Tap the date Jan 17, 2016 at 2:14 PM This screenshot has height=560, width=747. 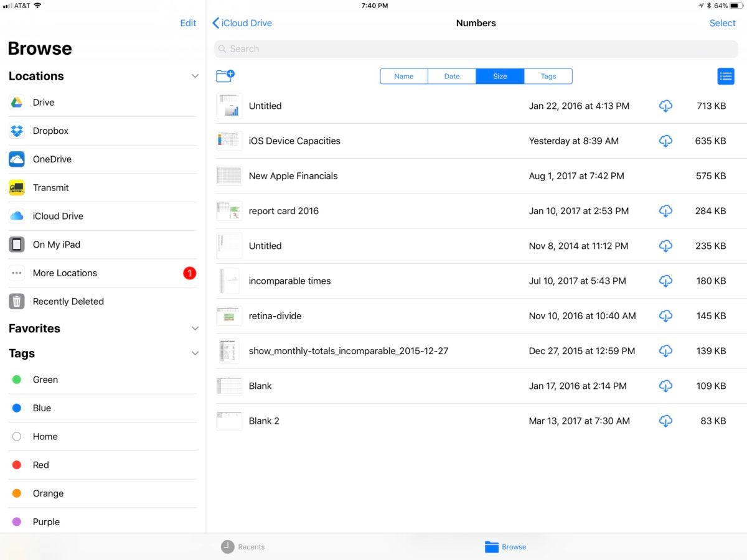(x=578, y=386)
